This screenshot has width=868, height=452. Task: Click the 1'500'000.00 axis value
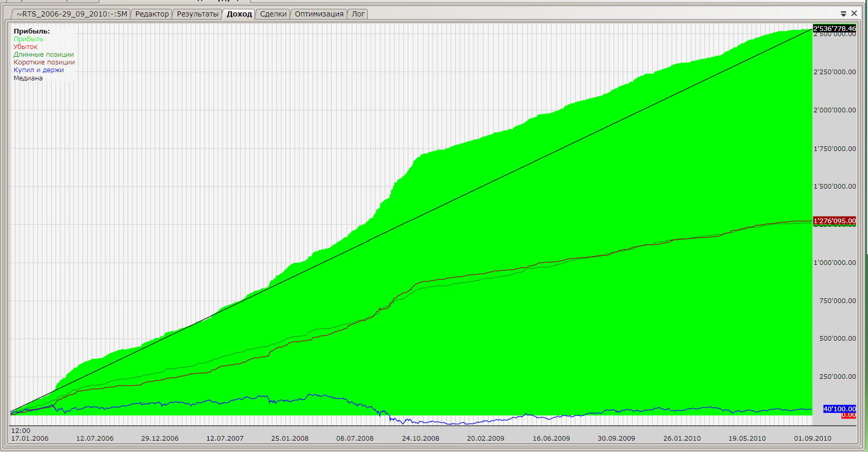(835, 187)
